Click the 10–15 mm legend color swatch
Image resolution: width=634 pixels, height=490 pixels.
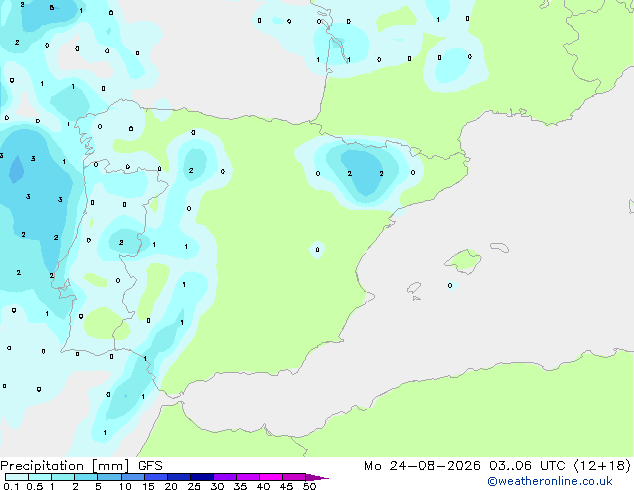pyautogui.click(x=132, y=477)
